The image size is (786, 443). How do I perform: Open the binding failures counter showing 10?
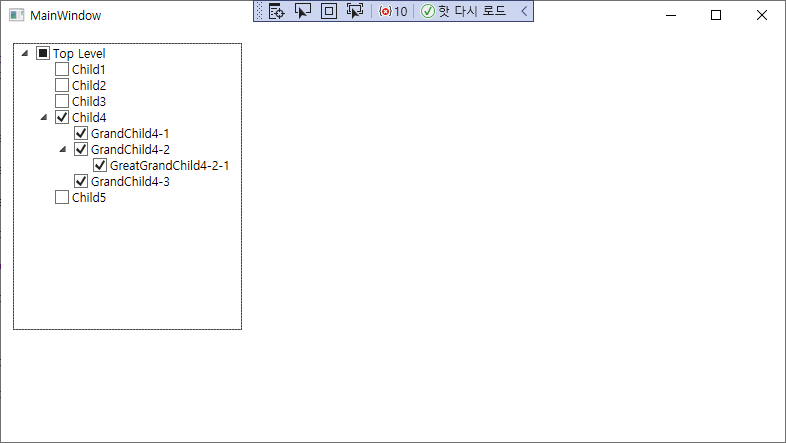tap(393, 11)
